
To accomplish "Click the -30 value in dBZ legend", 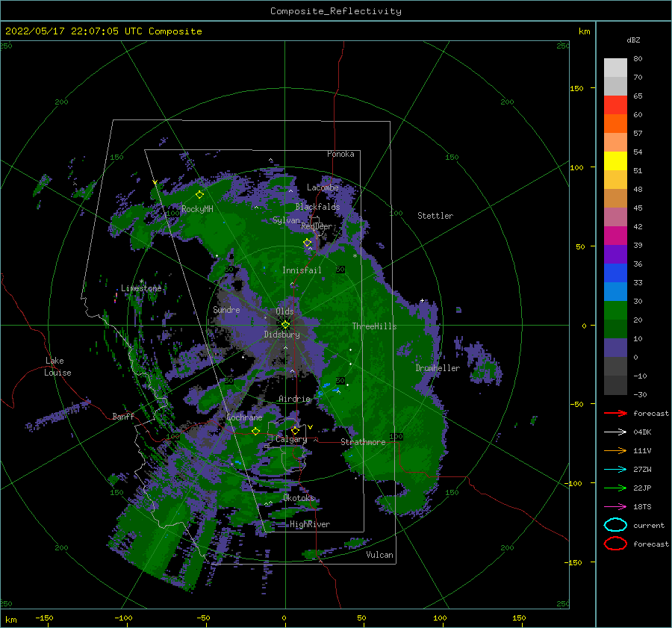I will pos(640,394).
